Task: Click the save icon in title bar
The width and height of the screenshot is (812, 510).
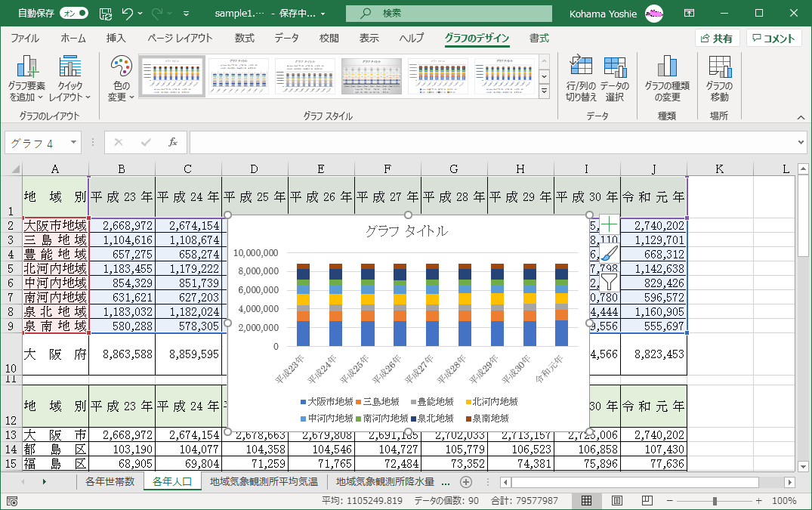Action: coord(106,14)
